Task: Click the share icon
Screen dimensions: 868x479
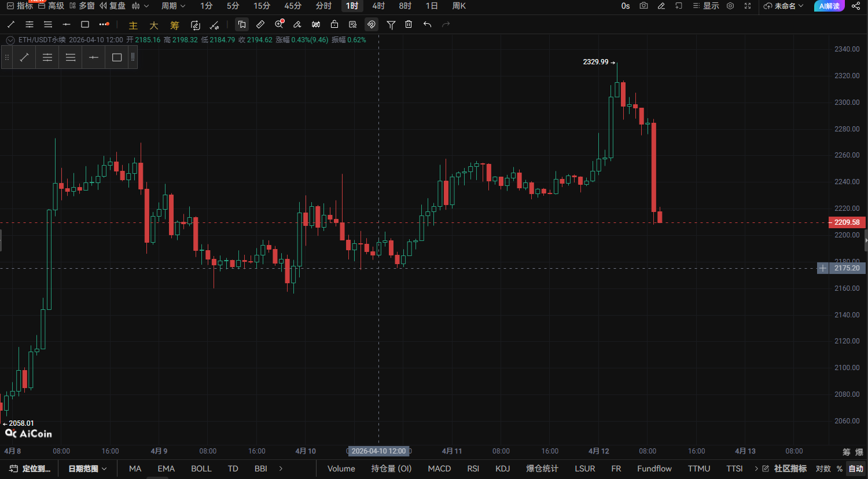Action: 856,6
